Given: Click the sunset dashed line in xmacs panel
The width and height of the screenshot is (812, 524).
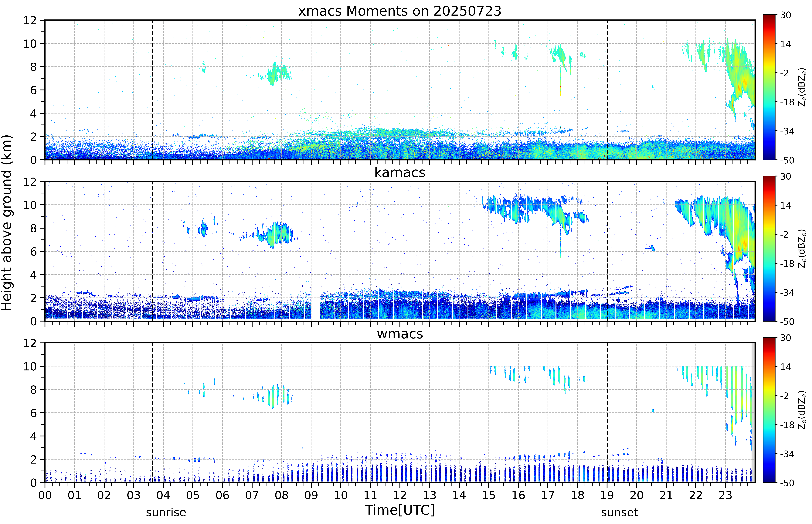Looking at the screenshot, I should pyautogui.click(x=608, y=90).
